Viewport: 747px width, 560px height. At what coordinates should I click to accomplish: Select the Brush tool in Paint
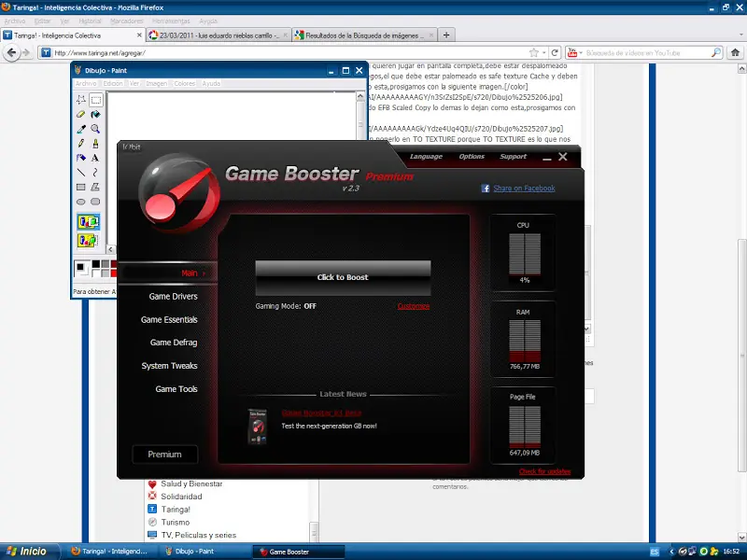[x=96, y=144]
